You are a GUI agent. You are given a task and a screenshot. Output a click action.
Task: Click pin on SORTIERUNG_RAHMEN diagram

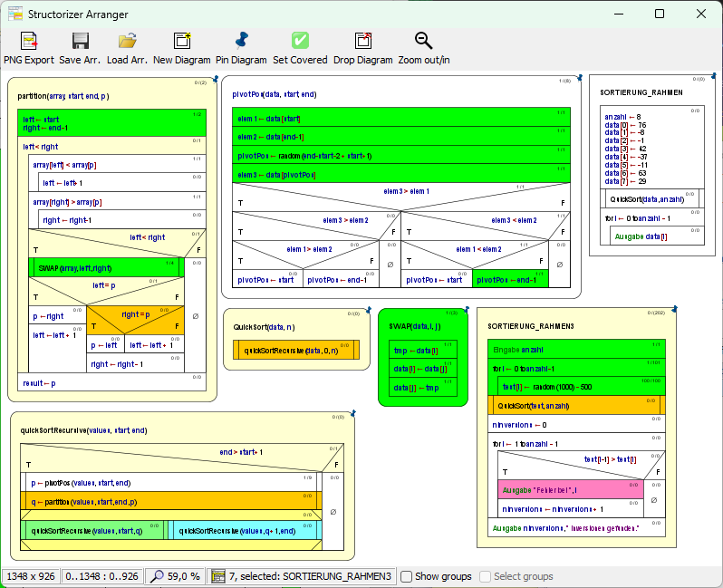click(x=713, y=76)
